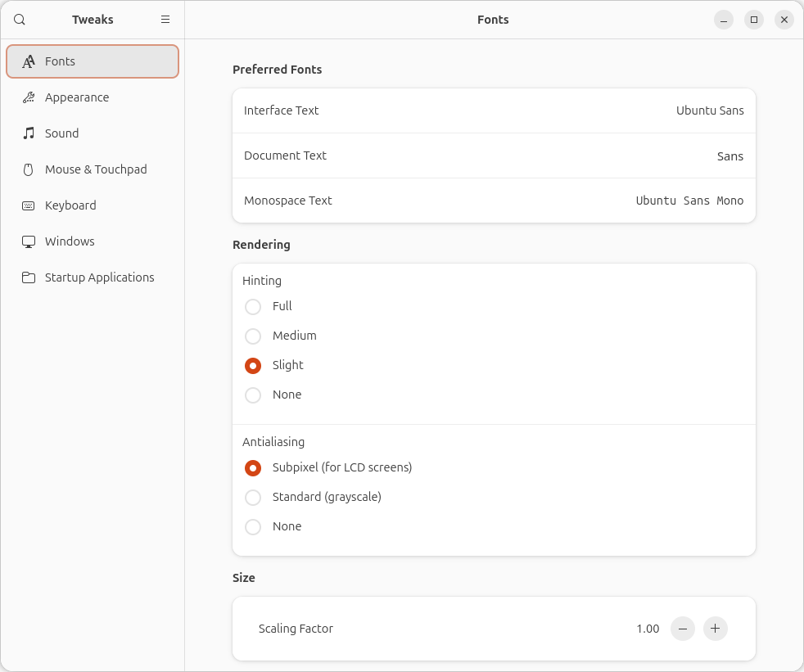The image size is (804, 672).
Task: Open Monospace Text font selector
Action: tap(689, 201)
